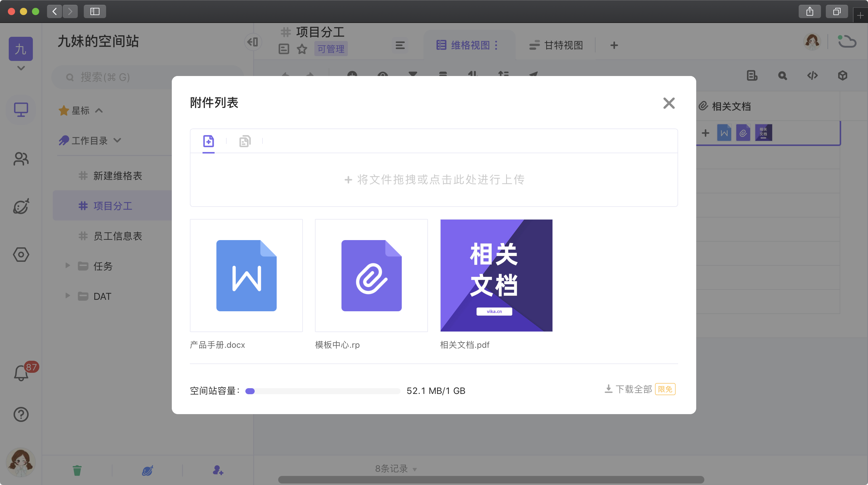This screenshot has height=485, width=868.
Task: Open the help question mark icon
Action: click(x=21, y=414)
